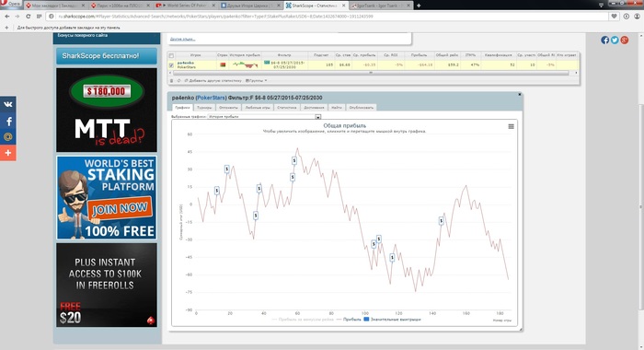Screen dimensions: 644x350
Task: Click the topmost $ marker near game 60
Action: 294,160
